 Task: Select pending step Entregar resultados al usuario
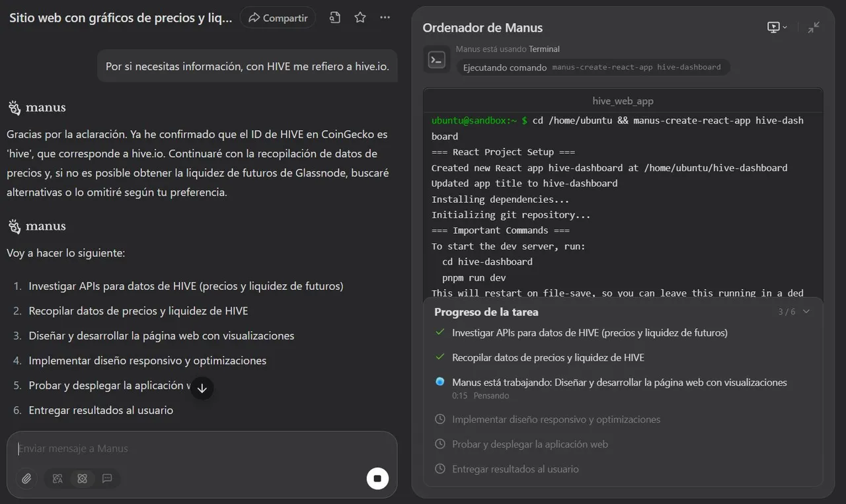tap(516, 469)
